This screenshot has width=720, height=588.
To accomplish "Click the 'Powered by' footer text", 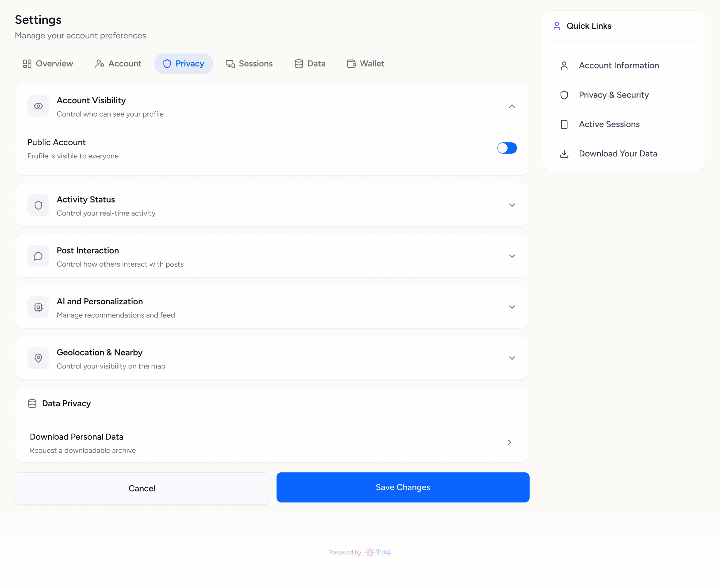I will click(x=345, y=553).
